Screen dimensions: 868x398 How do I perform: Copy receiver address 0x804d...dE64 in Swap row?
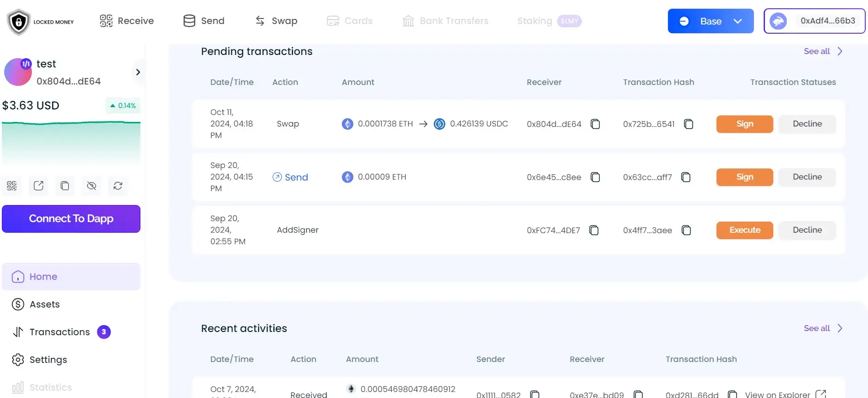pyautogui.click(x=595, y=124)
